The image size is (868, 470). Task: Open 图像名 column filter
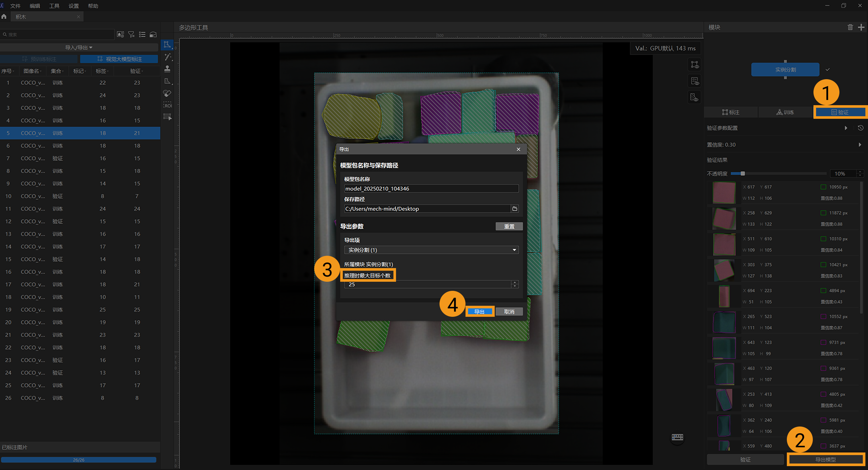[32, 71]
